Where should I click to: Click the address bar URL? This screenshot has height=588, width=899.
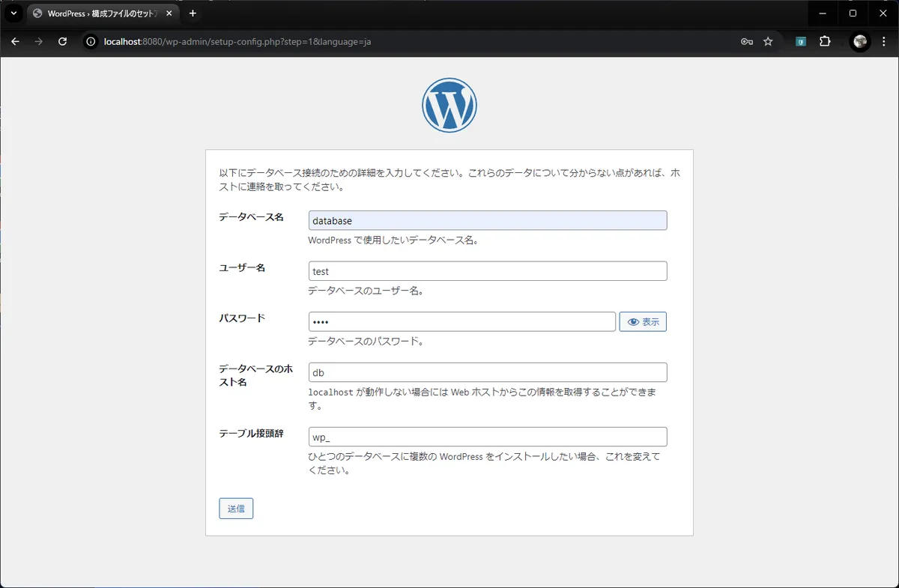237,42
